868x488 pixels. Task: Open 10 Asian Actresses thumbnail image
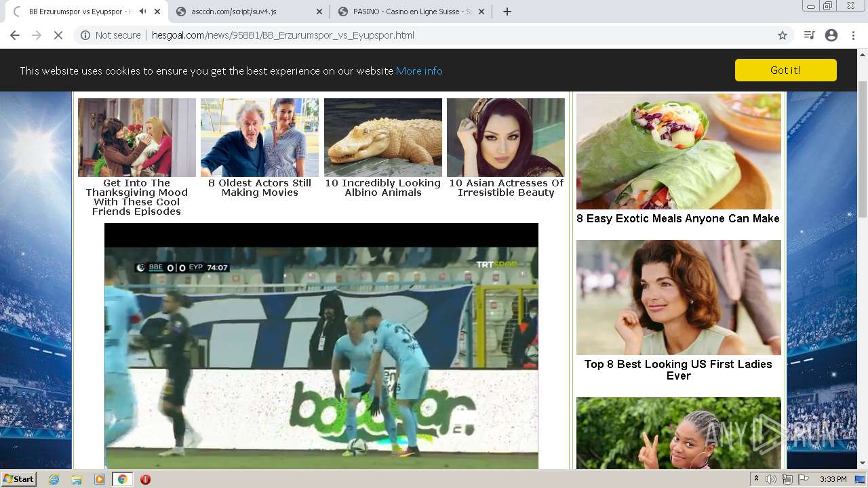[x=506, y=138]
